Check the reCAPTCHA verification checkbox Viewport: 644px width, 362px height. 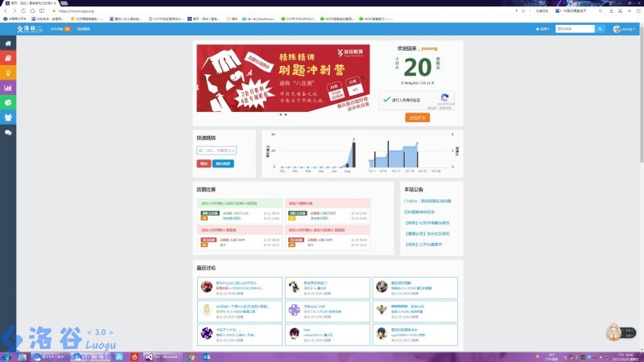pyautogui.click(x=387, y=100)
